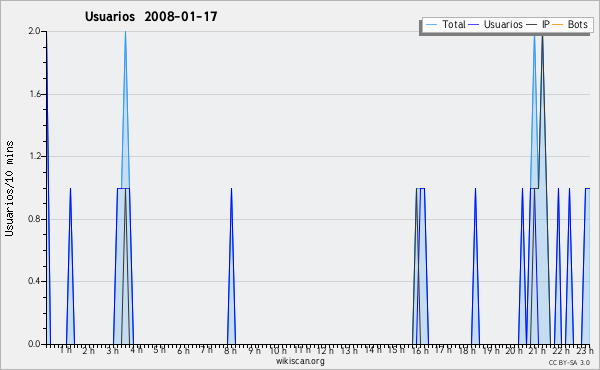Select the 'Usuarios' legend entry

496,24
